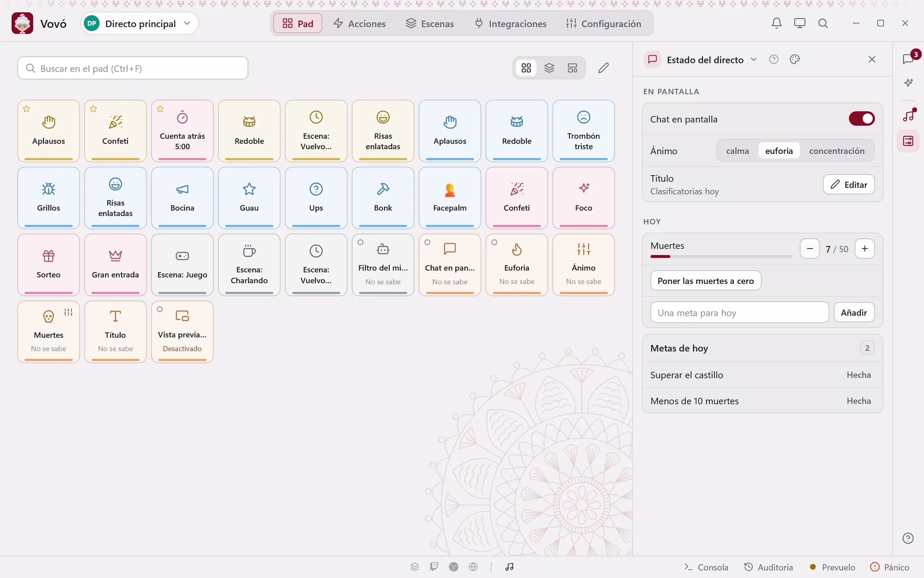Click the pencil edit pad icon

[603, 68]
